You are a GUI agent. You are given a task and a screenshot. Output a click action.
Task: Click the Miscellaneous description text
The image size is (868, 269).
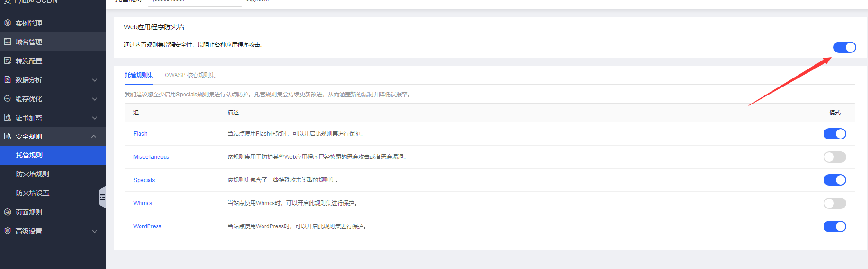pyautogui.click(x=318, y=157)
